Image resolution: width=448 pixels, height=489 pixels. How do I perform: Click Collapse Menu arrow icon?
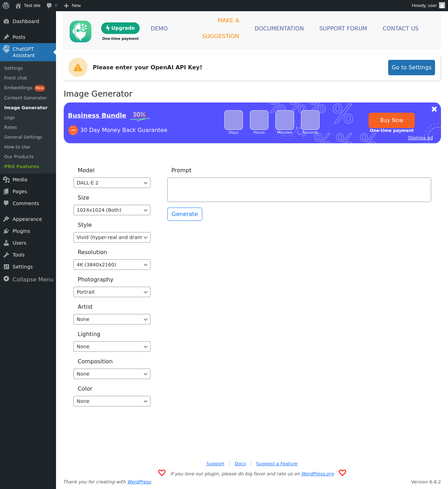6,279
